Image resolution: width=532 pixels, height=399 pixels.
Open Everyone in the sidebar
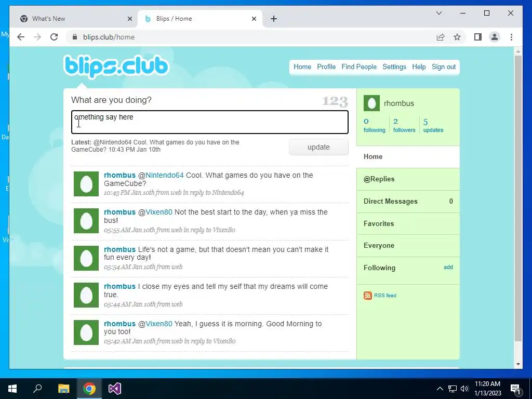[x=408, y=246]
